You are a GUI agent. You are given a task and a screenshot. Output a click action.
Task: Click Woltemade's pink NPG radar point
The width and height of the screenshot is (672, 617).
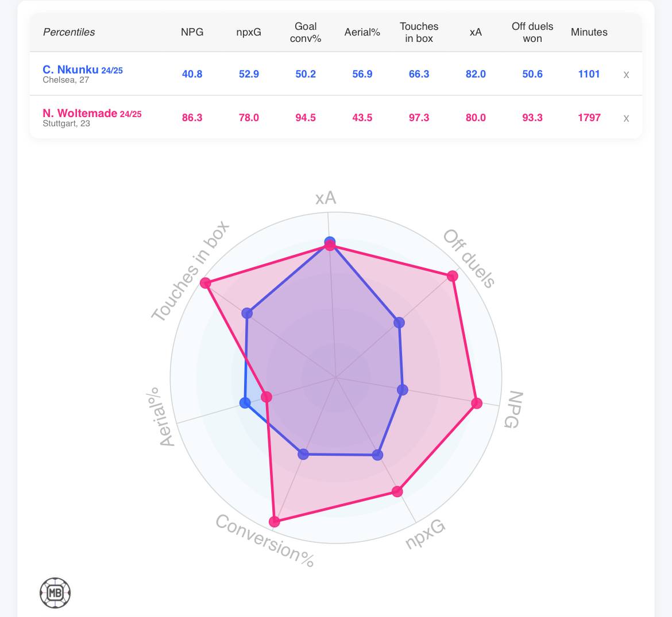click(x=477, y=403)
